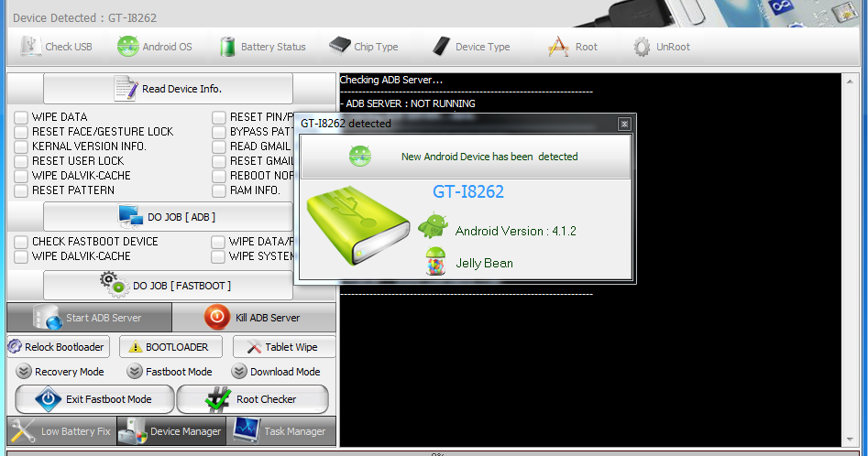The height and width of the screenshot is (456, 868).
Task: Click the Relock Bootloader icon
Action: 15,346
